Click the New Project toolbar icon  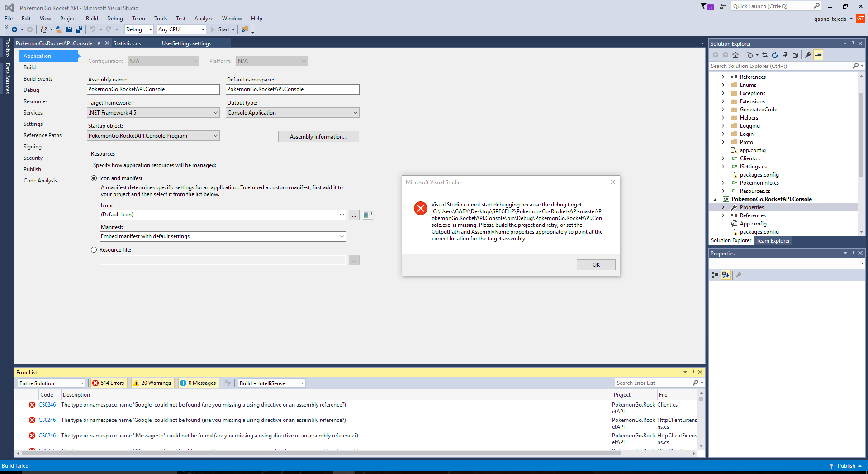[43, 29]
